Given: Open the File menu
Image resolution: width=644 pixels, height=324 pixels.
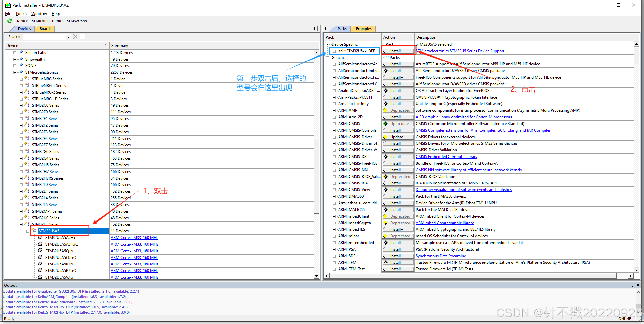Looking at the screenshot, I should click(x=8, y=14).
